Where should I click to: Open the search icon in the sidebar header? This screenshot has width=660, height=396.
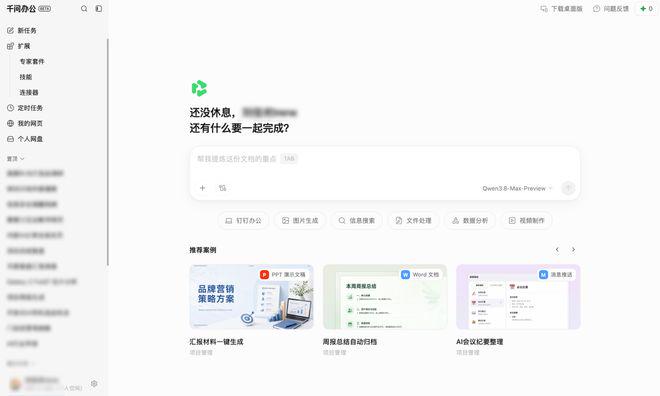84,8
